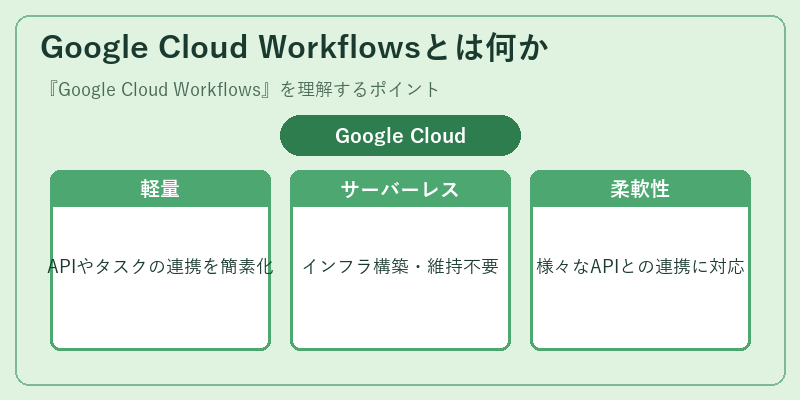Click the text 'インフラ構築・維持不要'
The height and width of the screenshot is (400, 800).
[401, 267]
